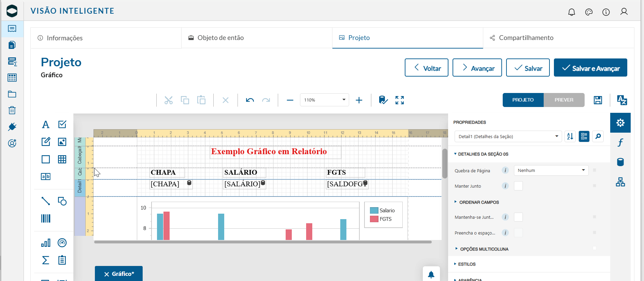
Task: Select the Barcode tool
Action: point(45,218)
